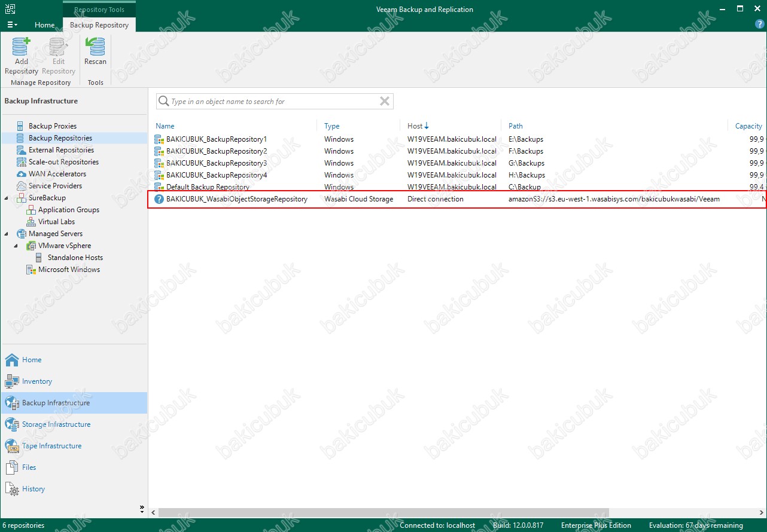Select BAKICUBUK_BackupRepository3 row
This screenshot has height=532, width=767.
(458, 163)
